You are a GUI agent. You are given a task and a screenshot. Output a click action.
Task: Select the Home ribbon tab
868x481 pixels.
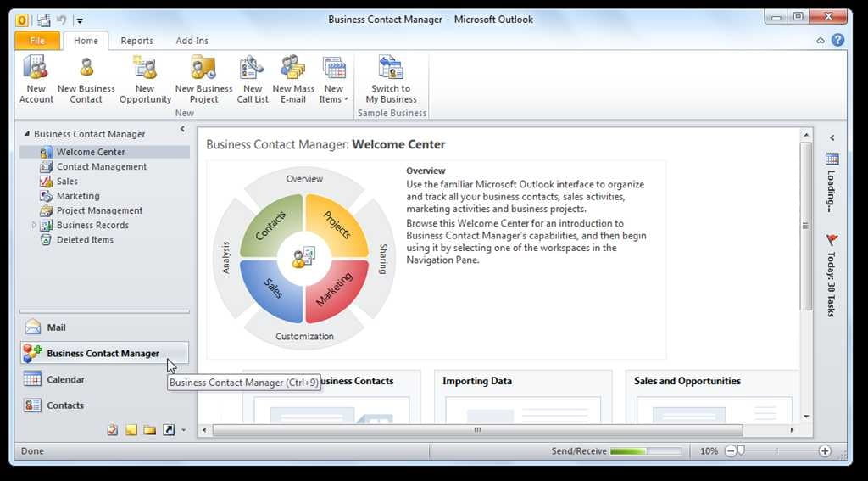(x=86, y=41)
